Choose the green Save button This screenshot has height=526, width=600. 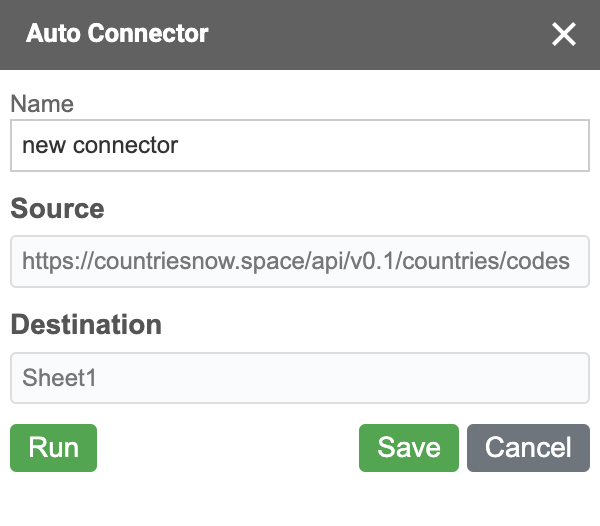(409, 448)
